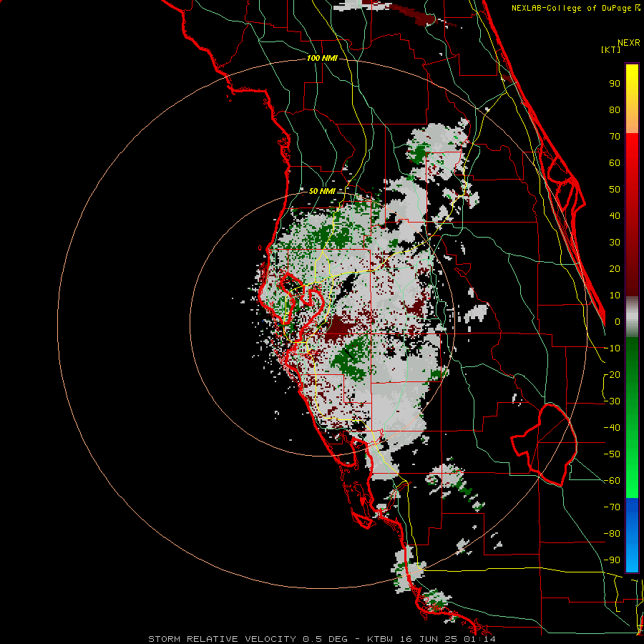Click the 50 NMI range ring label
Image resolution: width=644 pixels, height=644 pixels.
pyautogui.click(x=322, y=191)
